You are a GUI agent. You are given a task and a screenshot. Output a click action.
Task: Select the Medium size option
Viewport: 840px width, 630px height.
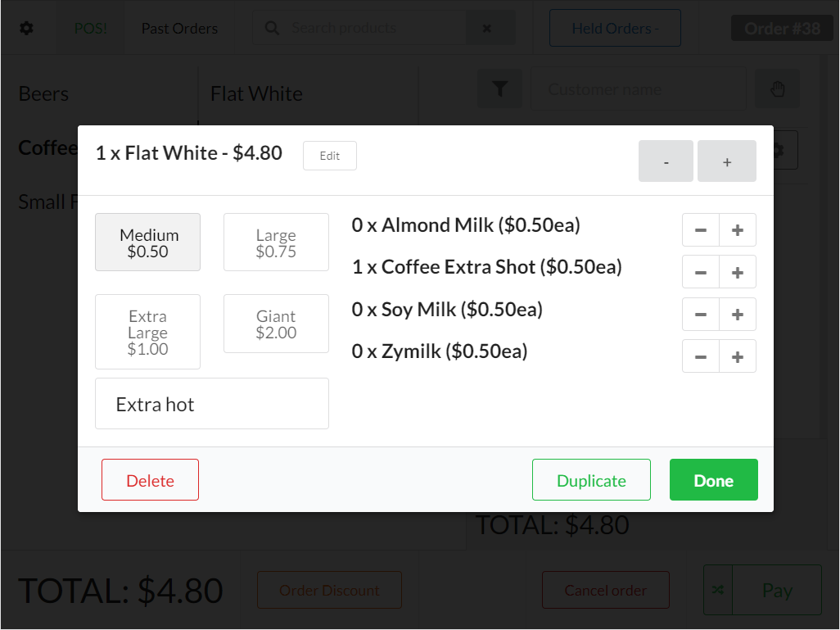pyautogui.click(x=148, y=242)
